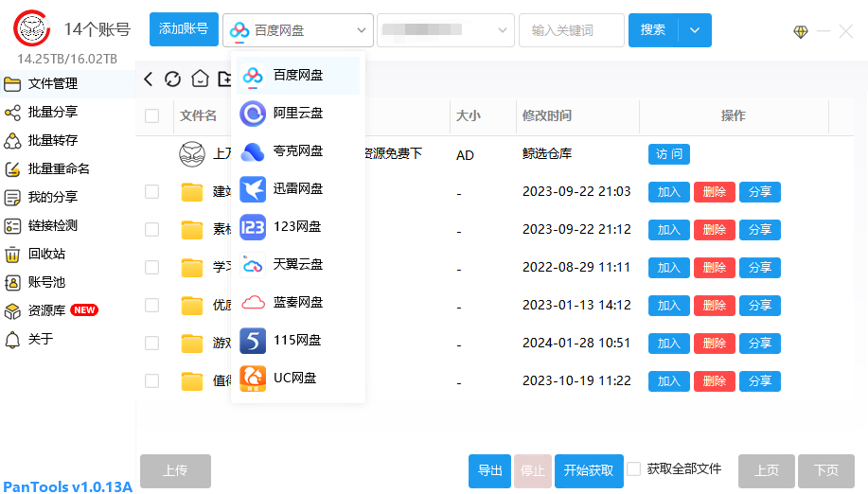Check the row dated 2023-10-19 11:22
The width and height of the screenshot is (868, 494).
click(x=151, y=381)
